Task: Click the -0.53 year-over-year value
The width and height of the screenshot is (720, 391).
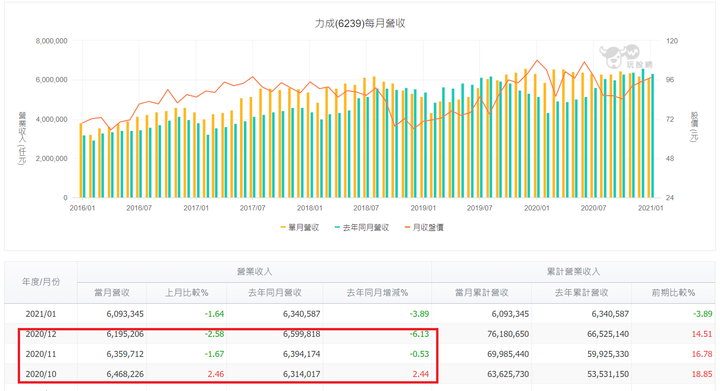Action: point(419,354)
